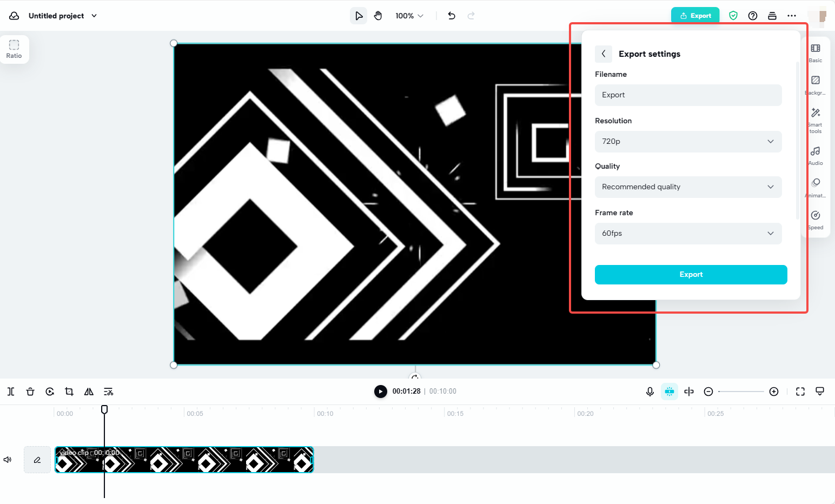Click the export panel scrollbar

[797, 141]
